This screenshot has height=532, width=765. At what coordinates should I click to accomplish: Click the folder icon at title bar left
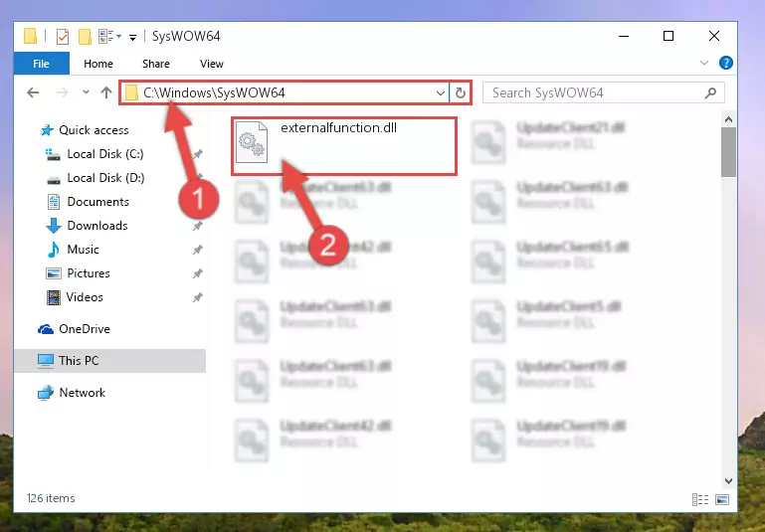click(x=30, y=36)
